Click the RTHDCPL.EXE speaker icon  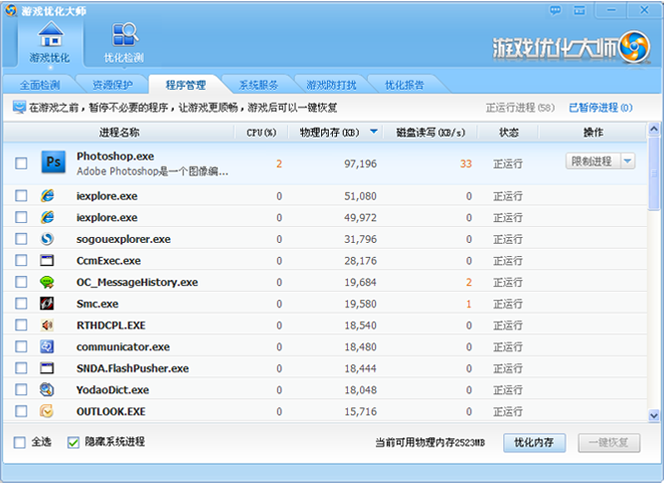coord(47,325)
